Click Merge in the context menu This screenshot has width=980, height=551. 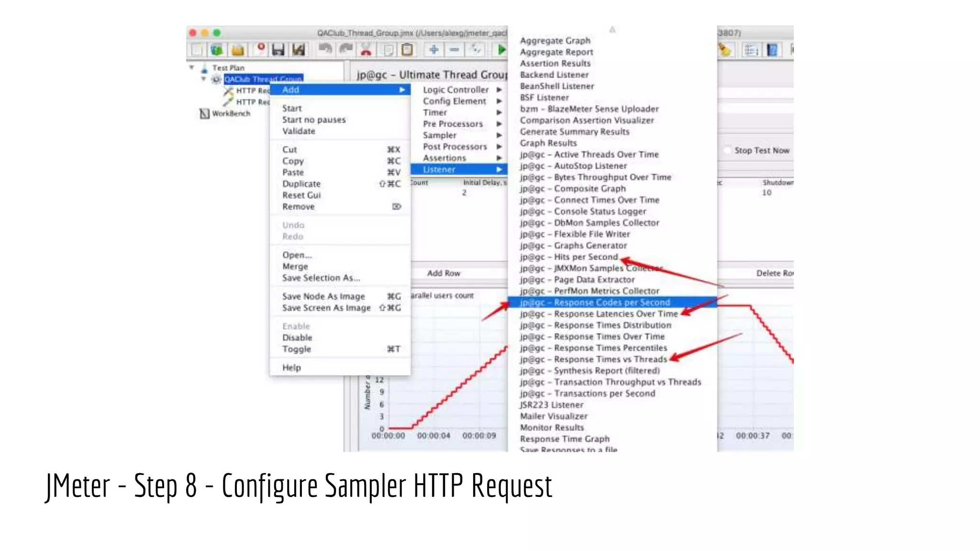click(340, 266)
